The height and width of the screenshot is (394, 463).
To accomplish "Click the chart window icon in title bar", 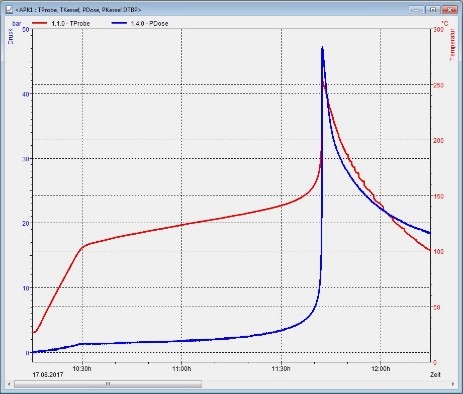I will [9, 10].
